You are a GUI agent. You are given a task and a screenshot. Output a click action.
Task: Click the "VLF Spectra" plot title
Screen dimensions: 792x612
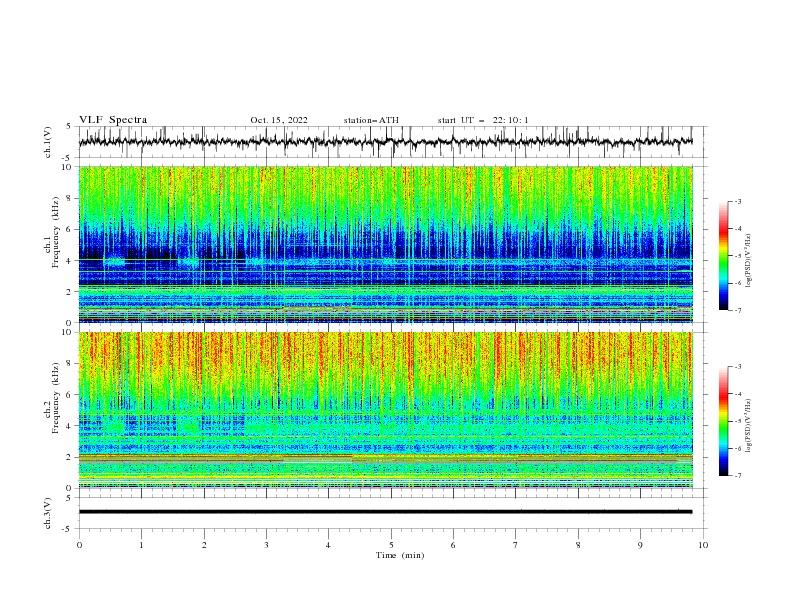(113, 120)
